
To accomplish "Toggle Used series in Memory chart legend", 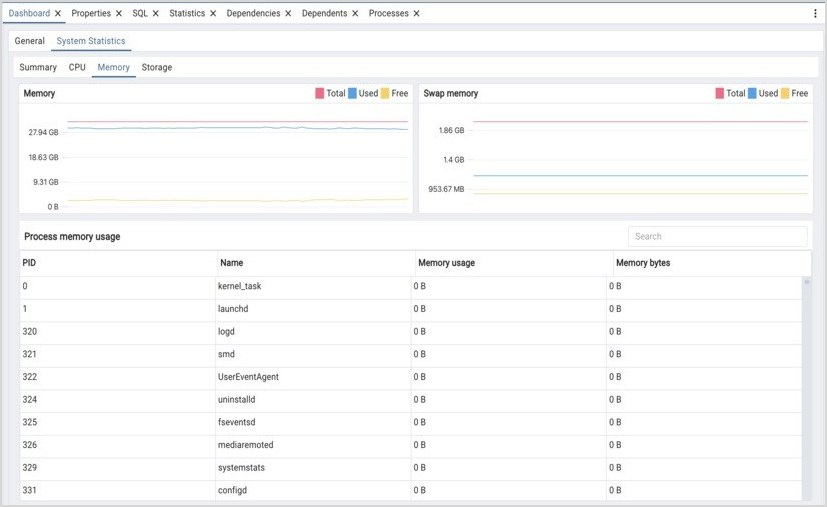I will click(363, 93).
